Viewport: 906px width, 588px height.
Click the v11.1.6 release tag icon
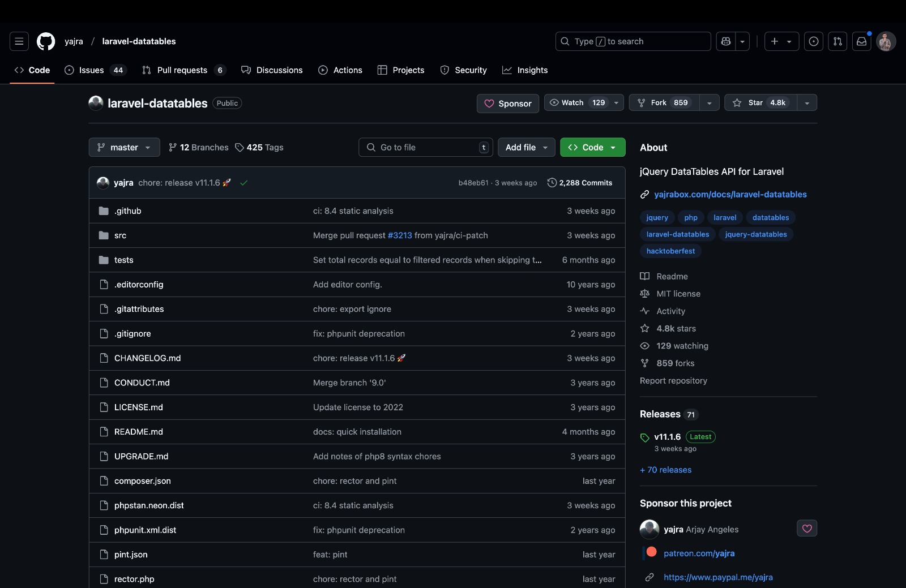click(645, 437)
